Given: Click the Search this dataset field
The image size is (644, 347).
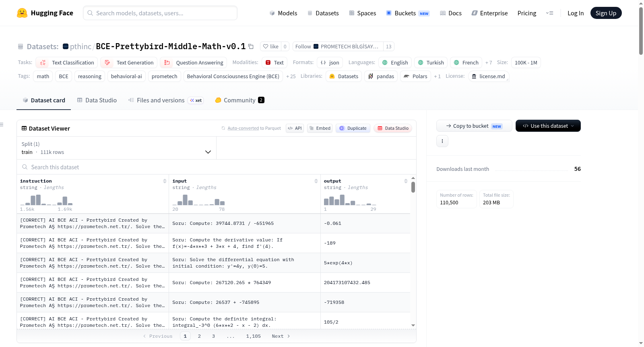Looking at the screenshot, I should coord(216,167).
